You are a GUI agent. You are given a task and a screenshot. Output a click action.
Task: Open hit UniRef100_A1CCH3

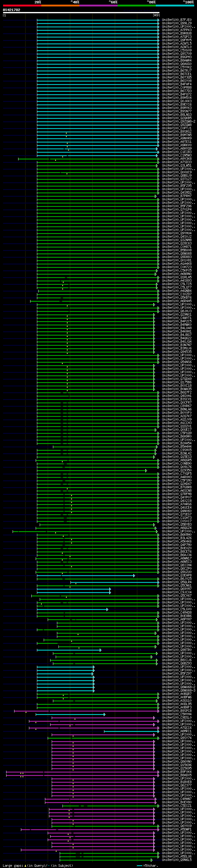pyautogui.click(x=177, y=423)
